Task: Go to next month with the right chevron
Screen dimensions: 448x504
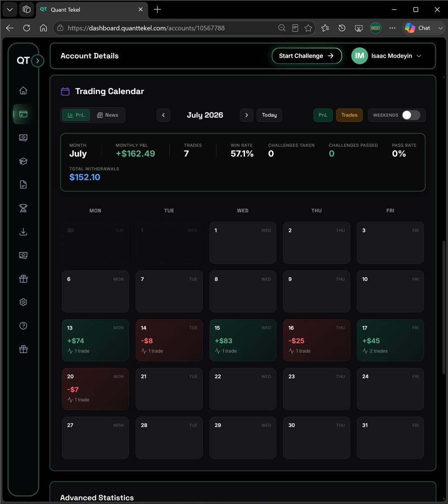Action: pos(247,115)
